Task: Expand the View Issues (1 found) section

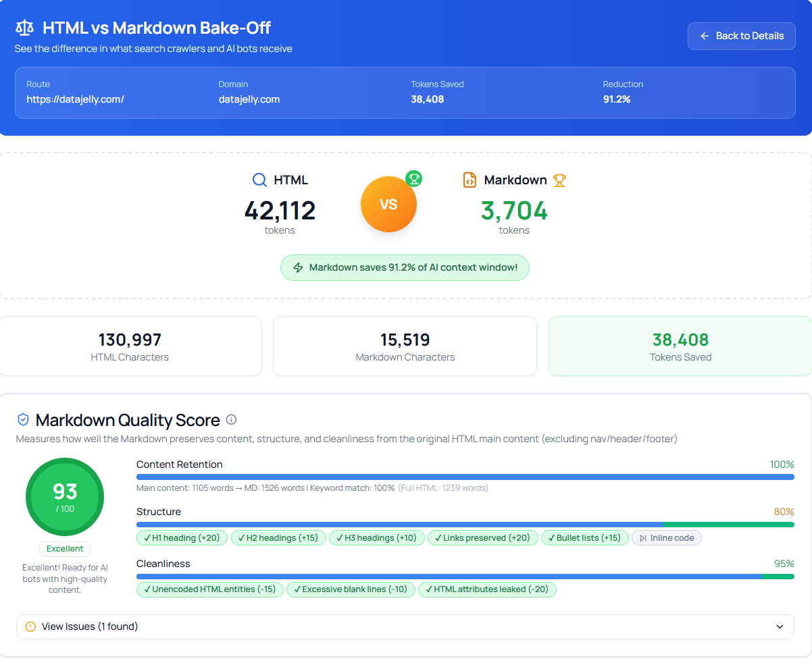Action: click(405, 627)
